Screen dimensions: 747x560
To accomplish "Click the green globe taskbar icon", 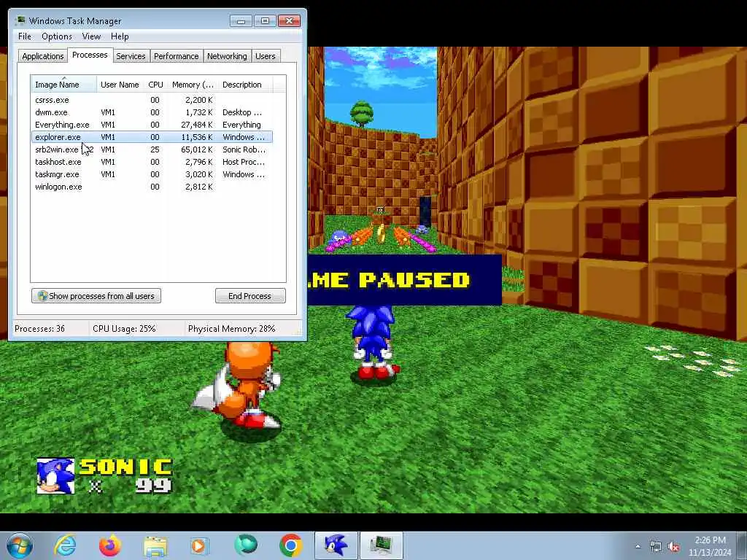I will click(x=245, y=545).
